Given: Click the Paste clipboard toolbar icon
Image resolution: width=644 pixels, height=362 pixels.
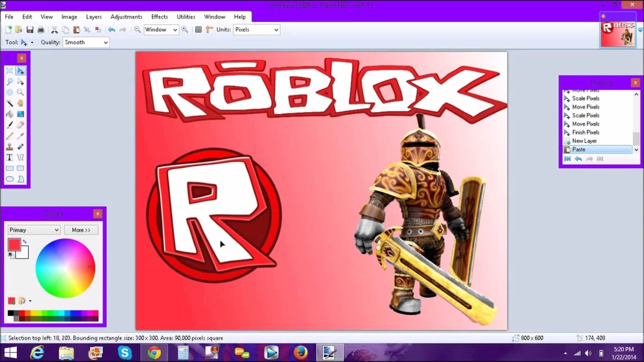Looking at the screenshot, I should click(76, 30).
